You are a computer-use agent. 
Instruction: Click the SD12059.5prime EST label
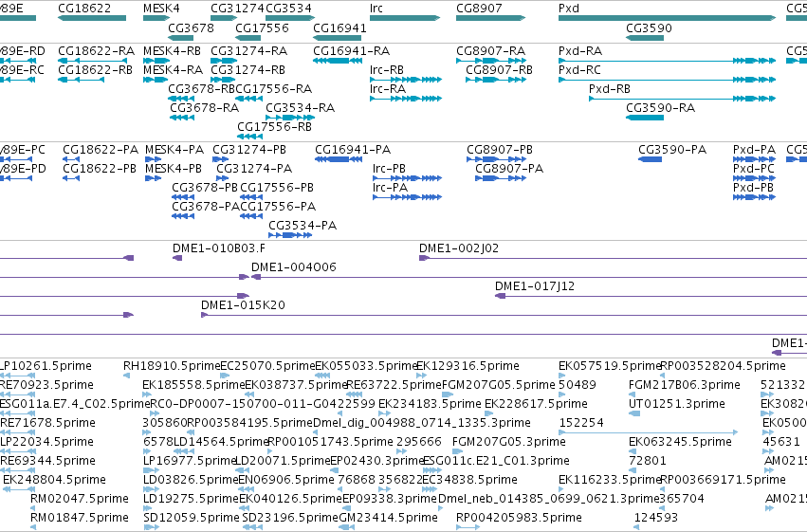pos(192,518)
